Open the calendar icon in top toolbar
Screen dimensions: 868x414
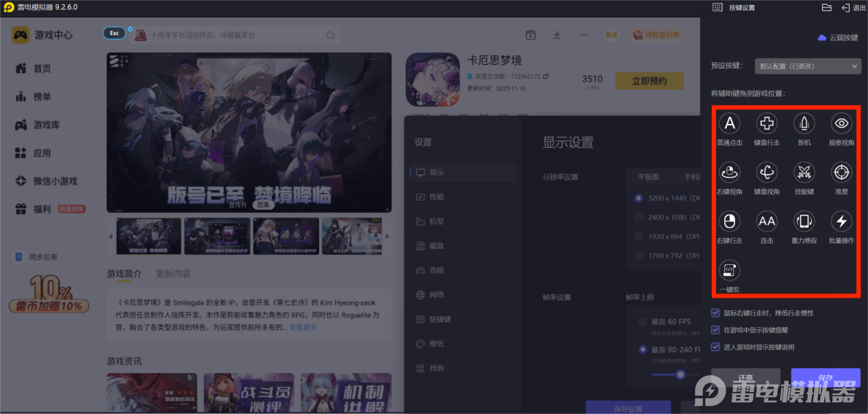531,35
